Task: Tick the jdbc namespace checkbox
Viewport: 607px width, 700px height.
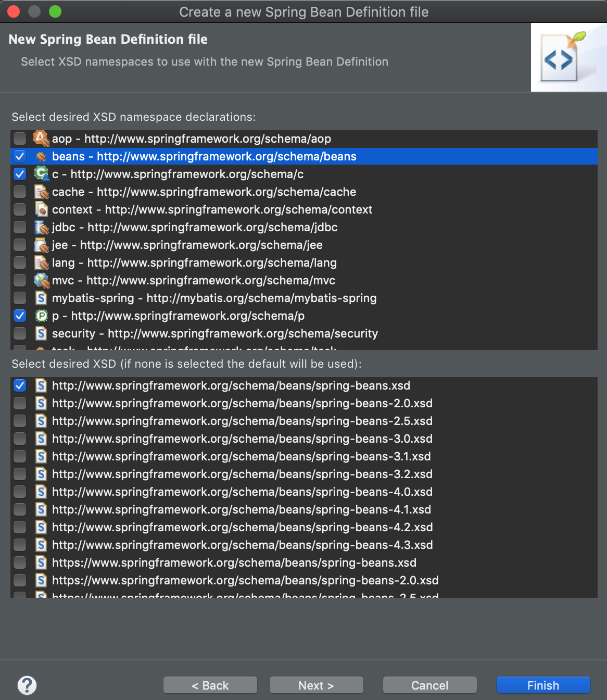Action: pyautogui.click(x=20, y=227)
